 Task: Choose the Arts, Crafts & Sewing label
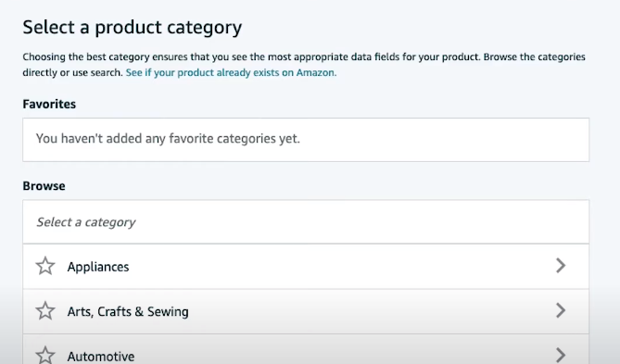click(x=128, y=312)
